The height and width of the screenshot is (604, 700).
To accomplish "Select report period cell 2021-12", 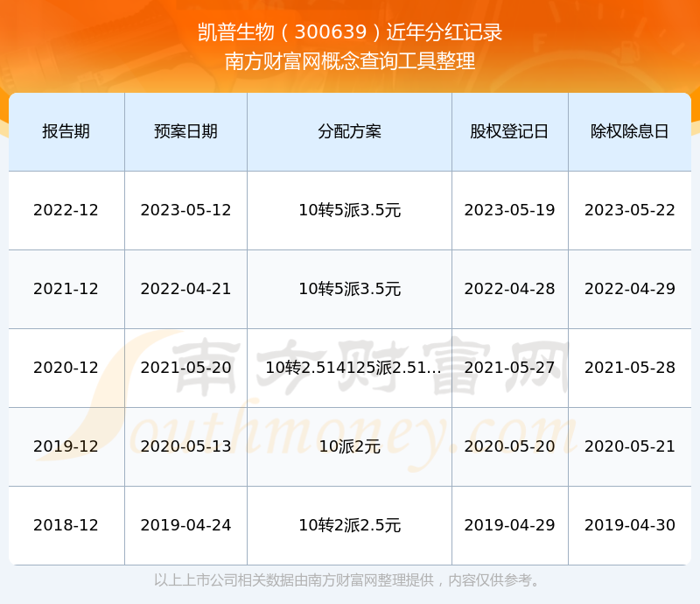I will coord(66,289).
